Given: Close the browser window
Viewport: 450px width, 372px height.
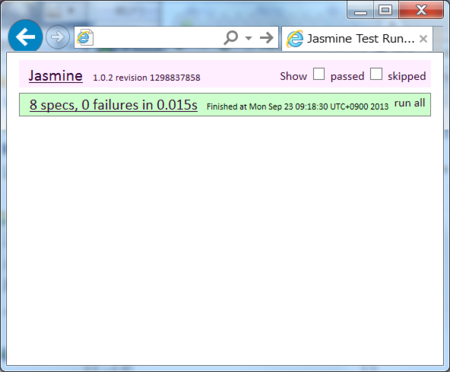Looking at the screenshot, I should 421,10.
